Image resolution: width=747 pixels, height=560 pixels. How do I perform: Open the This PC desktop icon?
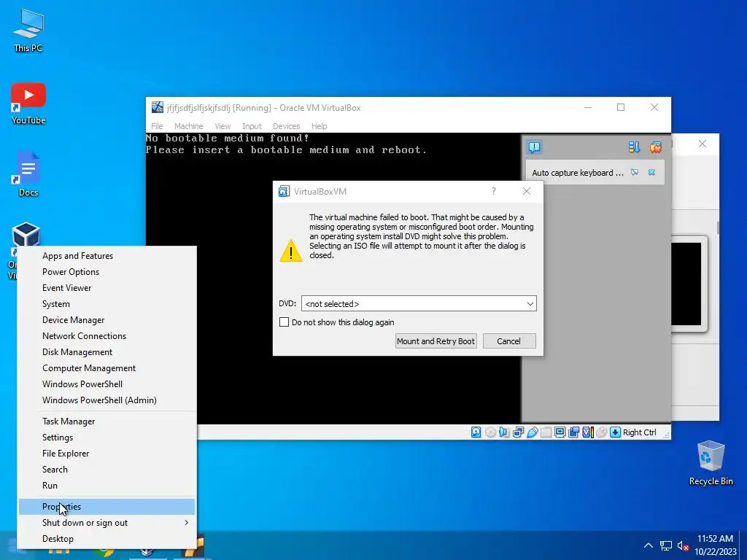click(x=28, y=31)
